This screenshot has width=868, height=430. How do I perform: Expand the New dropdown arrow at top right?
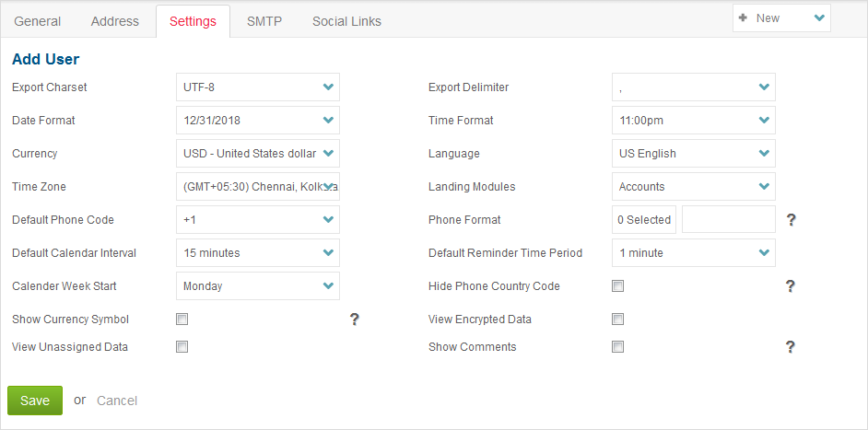tap(819, 18)
